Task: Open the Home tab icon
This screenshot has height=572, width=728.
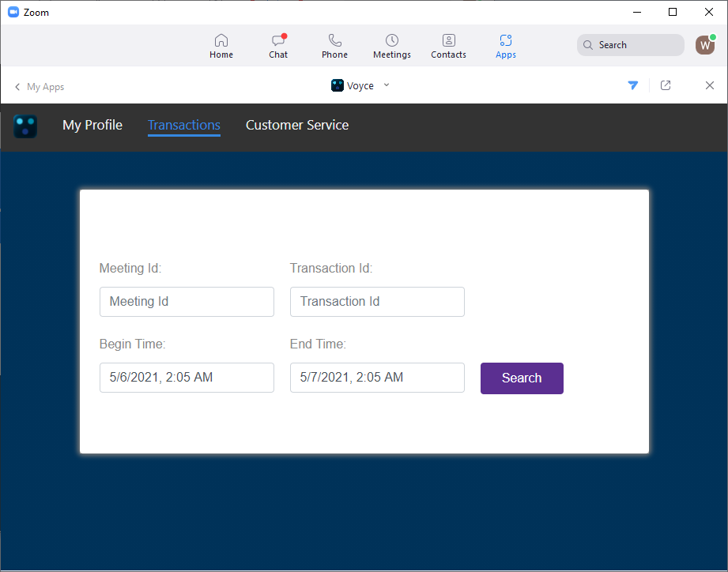Action: (221, 40)
